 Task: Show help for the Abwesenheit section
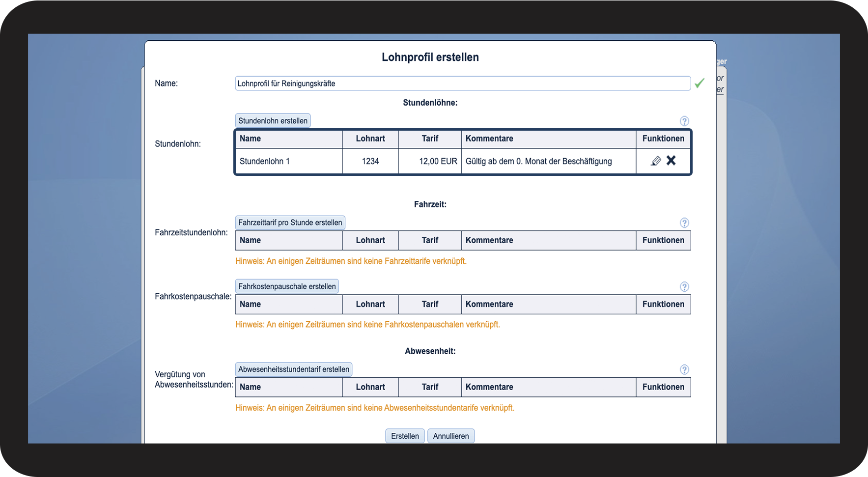[x=684, y=369]
